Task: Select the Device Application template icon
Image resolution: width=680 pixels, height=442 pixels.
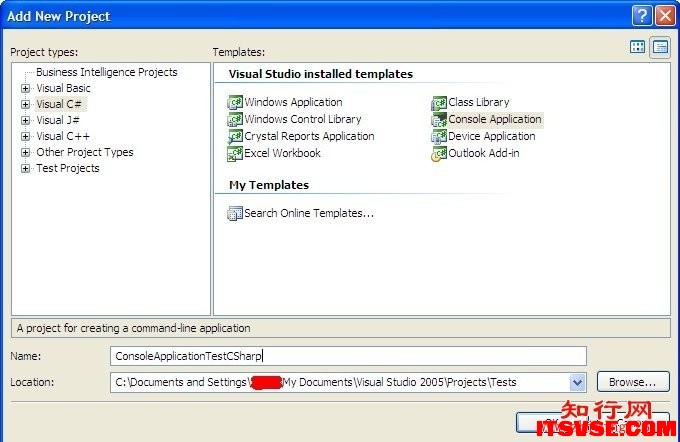Action: coord(439,136)
